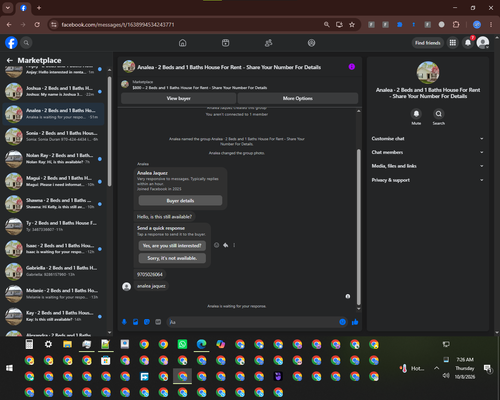Open the Nolan Ray conversation

[53, 159]
